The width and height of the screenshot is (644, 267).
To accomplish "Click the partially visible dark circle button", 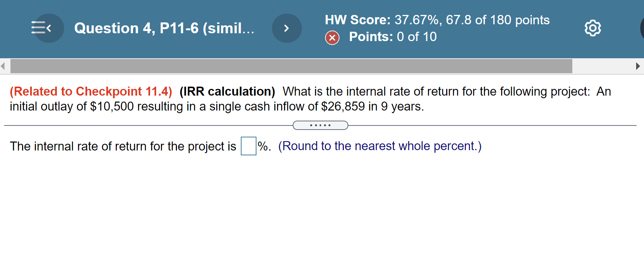I will (642, 28).
